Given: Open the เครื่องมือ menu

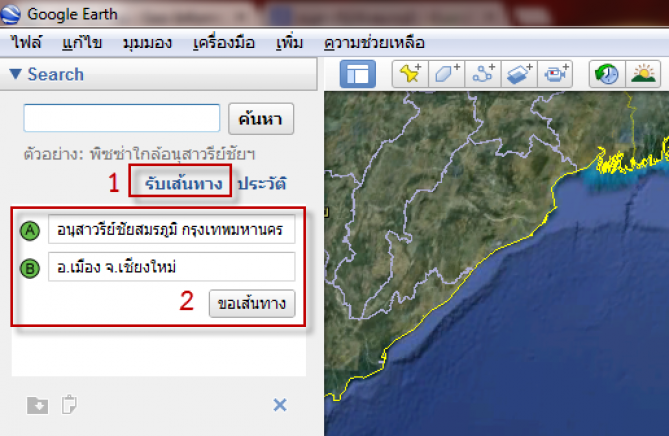Looking at the screenshot, I should point(224,43).
